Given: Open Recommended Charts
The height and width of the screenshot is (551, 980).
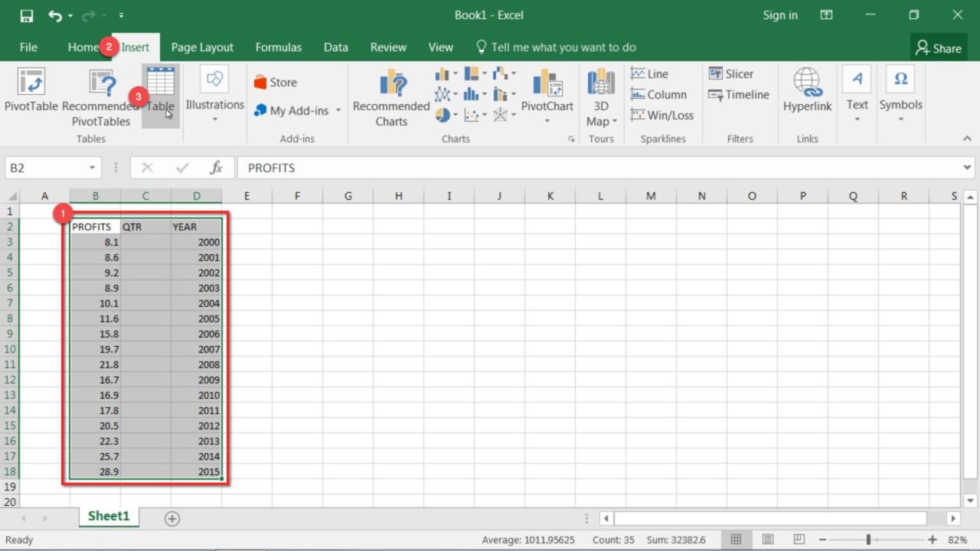Looking at the screenshot, I should coord(390,97).
